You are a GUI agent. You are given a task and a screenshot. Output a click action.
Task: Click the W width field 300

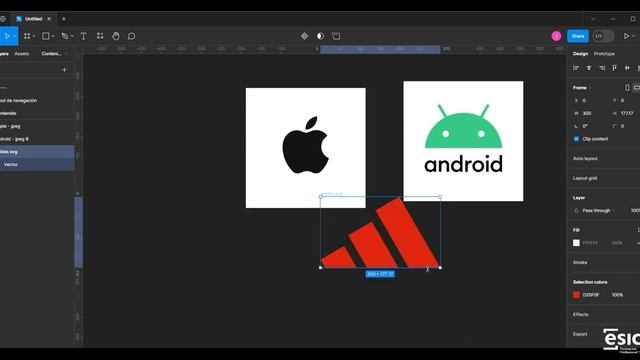tap(587, 113)
